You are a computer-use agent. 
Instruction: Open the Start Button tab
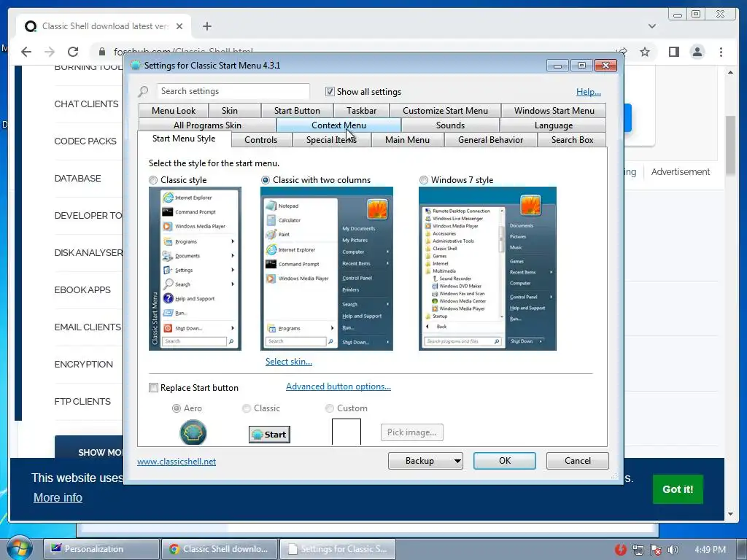coord(297,111)
